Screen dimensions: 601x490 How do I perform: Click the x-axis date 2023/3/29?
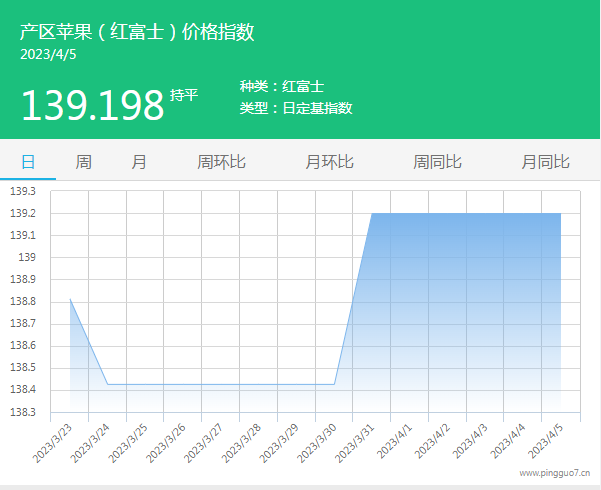pos(279,444)
